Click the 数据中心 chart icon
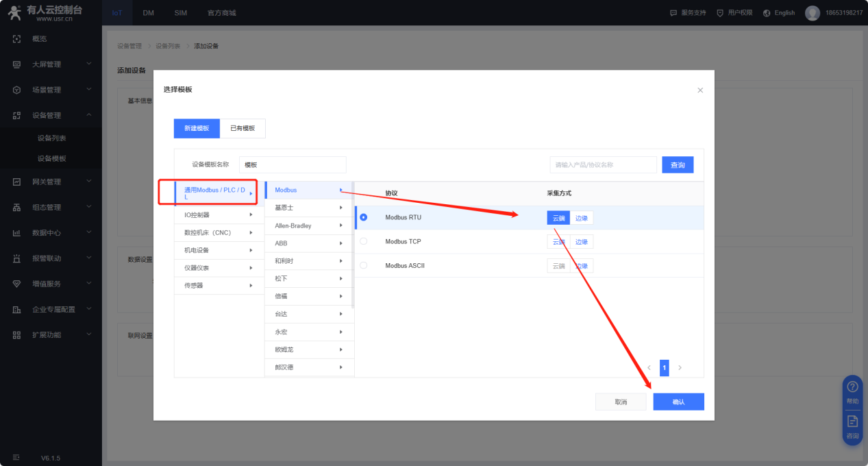This screenshot has width=868, height=466. 17,233
